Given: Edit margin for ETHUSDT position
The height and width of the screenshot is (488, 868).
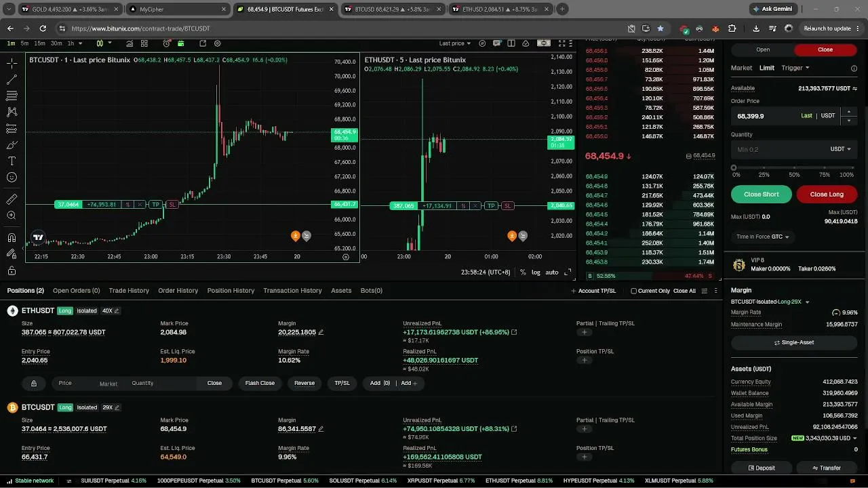Looking at the screenshot, I should (x=321, y=332).
